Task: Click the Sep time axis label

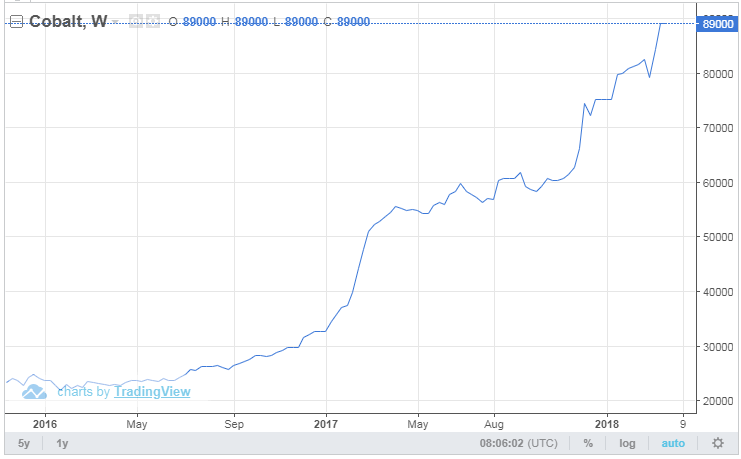Action: point(234,424)
